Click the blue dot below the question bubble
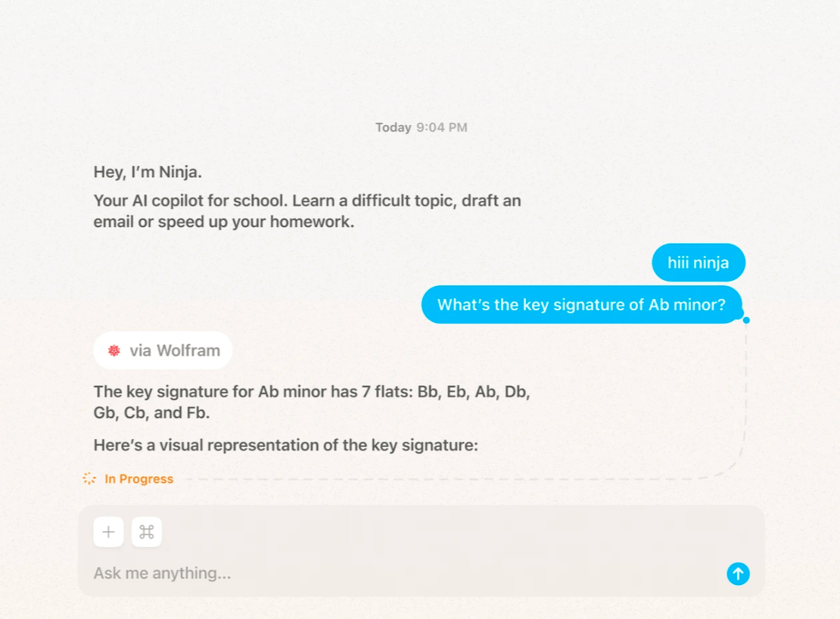The height and width of the screenshot is (619, 840). click(x=746, y=320)
